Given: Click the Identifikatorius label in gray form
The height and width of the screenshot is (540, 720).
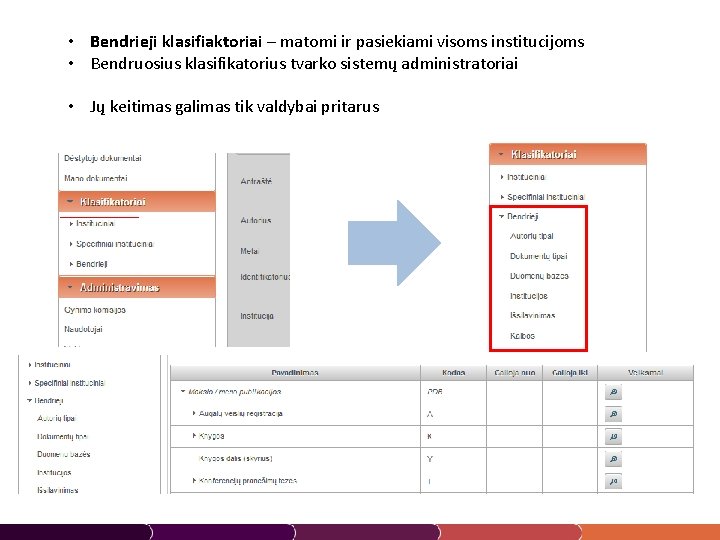Looking at the screenshot, I should click(265, 277).
